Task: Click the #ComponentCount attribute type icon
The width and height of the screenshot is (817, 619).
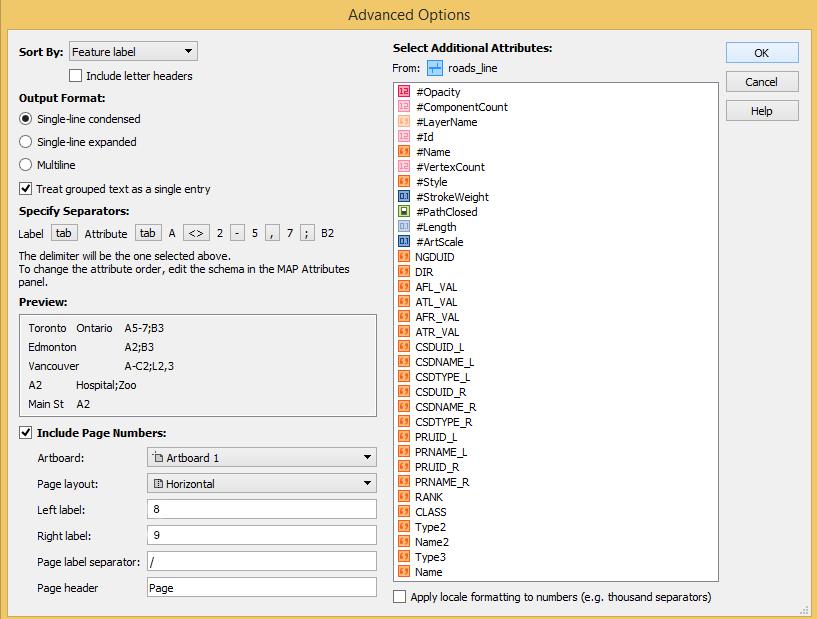Action: [x=404, y=107]
